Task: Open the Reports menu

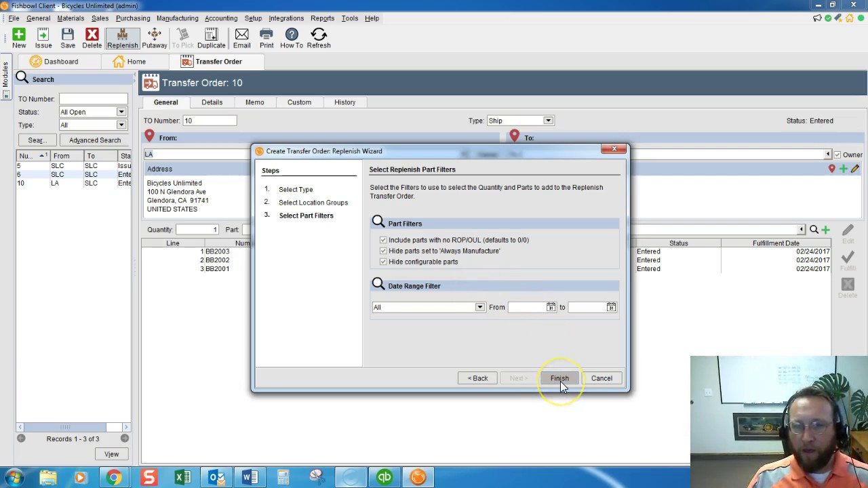Action: coord(322,18)
